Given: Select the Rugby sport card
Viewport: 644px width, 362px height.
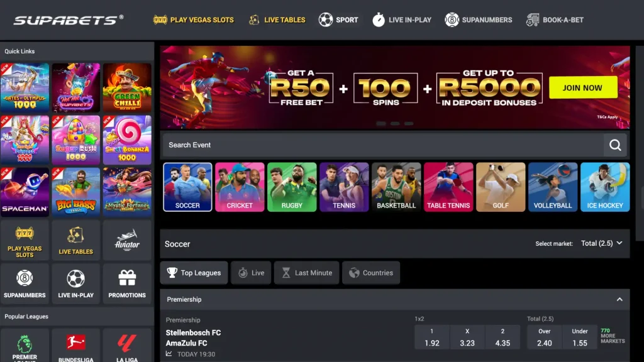Looking at the screenshot, I should tap(292, 187).
